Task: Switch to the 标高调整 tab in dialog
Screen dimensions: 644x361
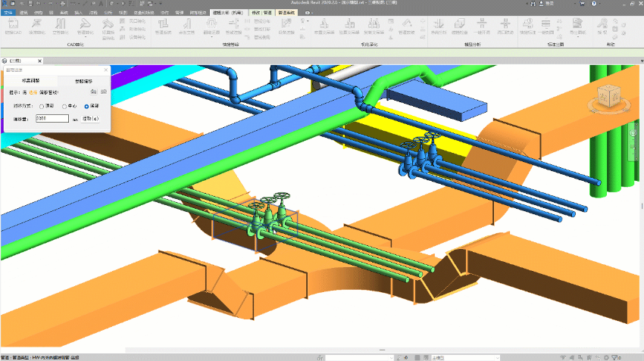Action: (x=31, y=79)
